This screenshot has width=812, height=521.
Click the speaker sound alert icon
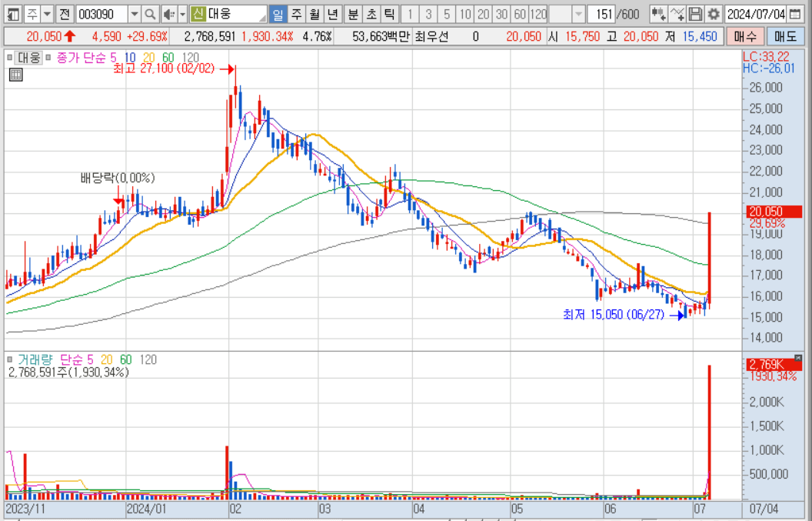(x=168, y=14)
